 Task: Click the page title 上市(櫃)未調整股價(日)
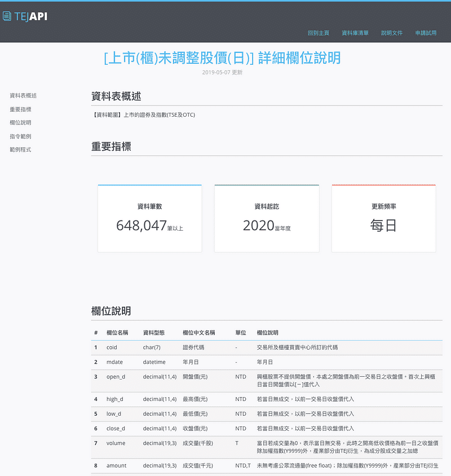click(222, 58)
